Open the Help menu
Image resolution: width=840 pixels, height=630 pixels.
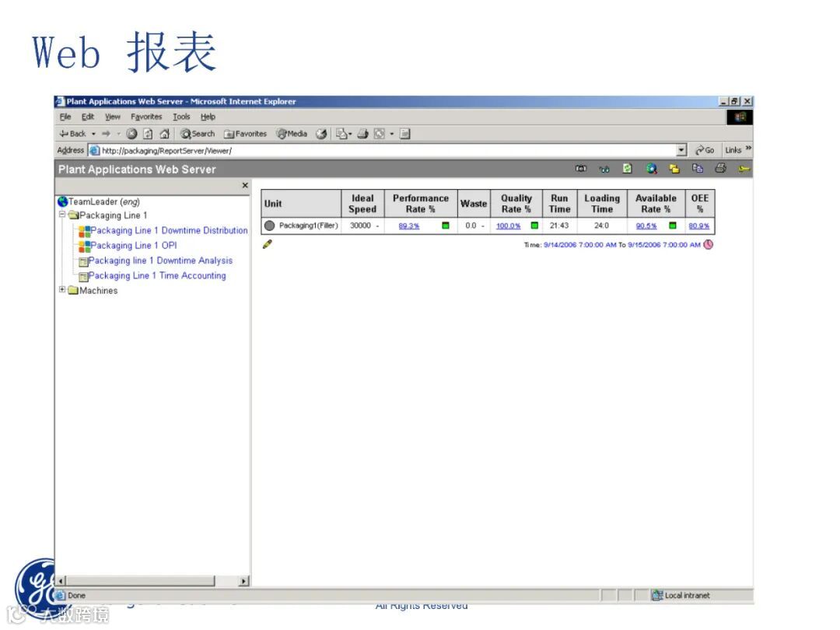click(208, 117)
